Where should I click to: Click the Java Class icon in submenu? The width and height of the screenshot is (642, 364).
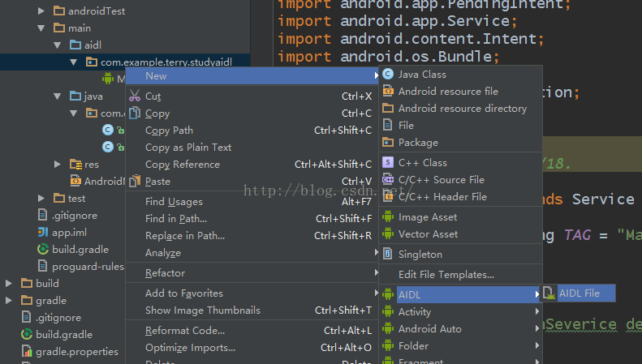coord(388,74)
